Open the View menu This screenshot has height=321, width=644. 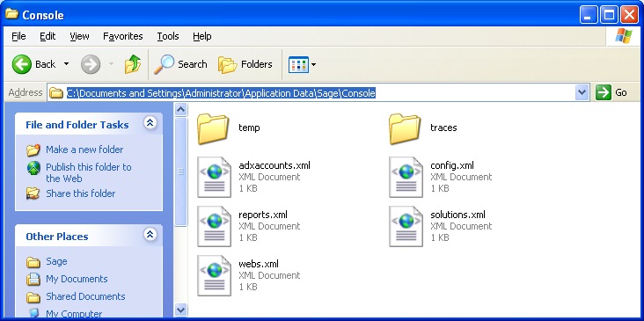coord(79,36)
